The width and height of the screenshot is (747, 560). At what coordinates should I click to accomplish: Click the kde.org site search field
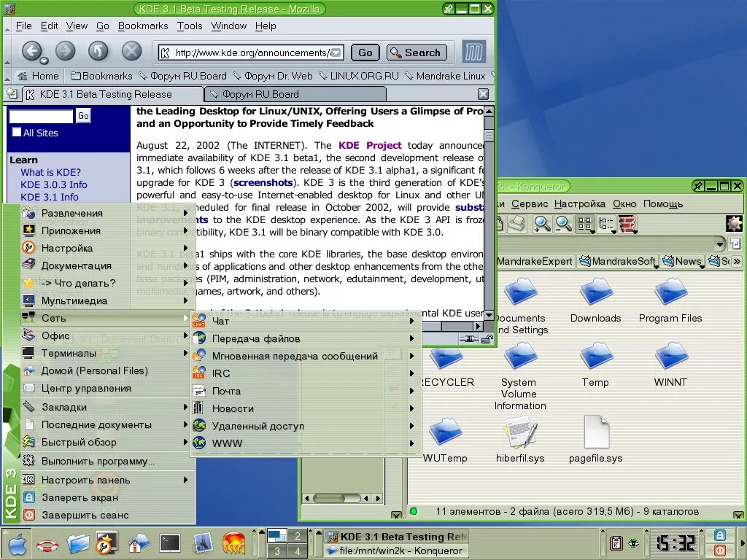(41, 116)
